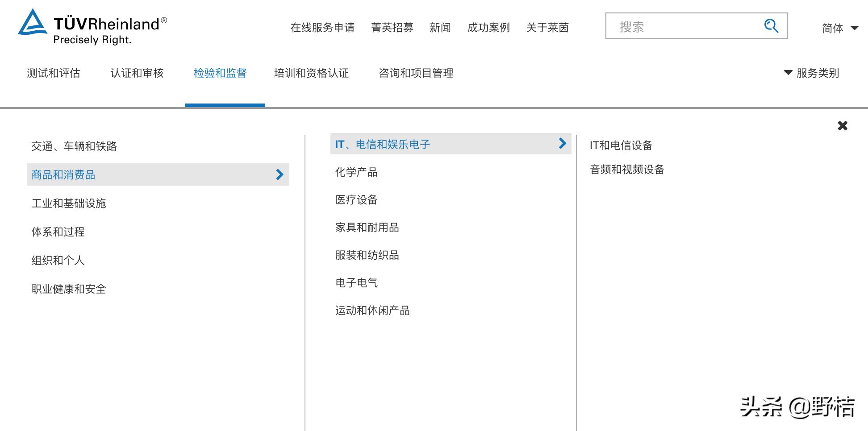Image resolution: width=868 pixels, height=431 pixels.
Task: Expand the 交通、车辆和铁路 category
Action: (x=74, y=146)
